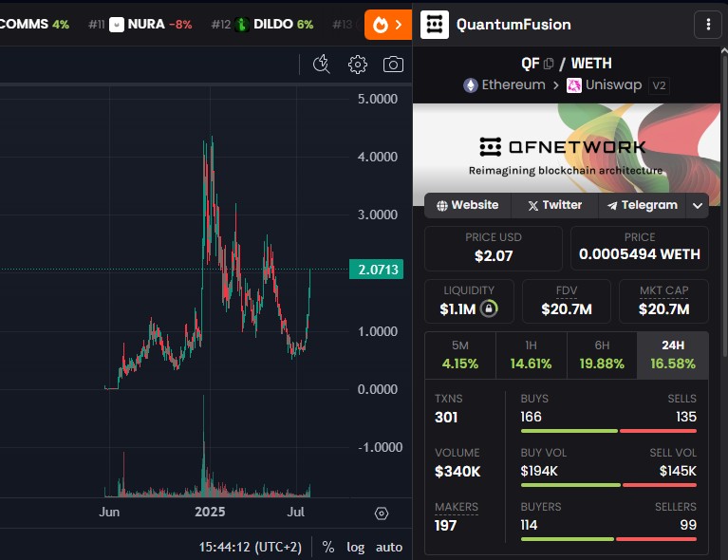The height and width of the screenshot is (560, 728).
Task: Click the liquidity lock icon
Action: click(489, 308)
